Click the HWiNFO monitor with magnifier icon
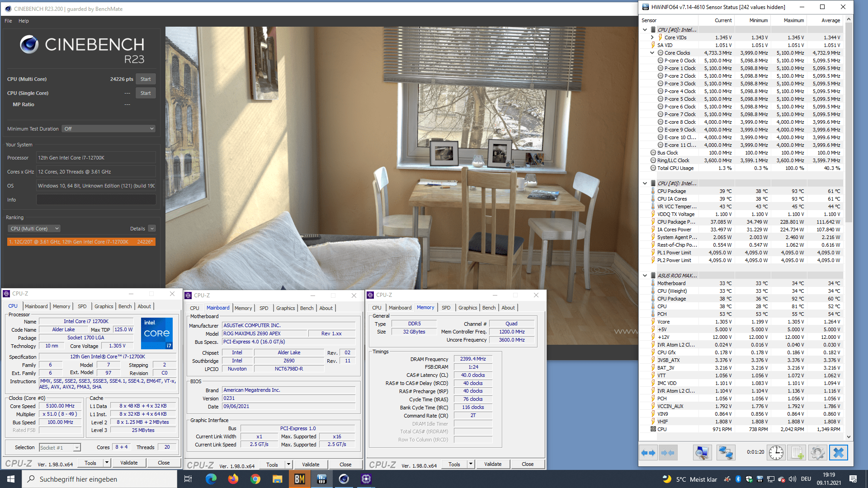 coord(703,453)
